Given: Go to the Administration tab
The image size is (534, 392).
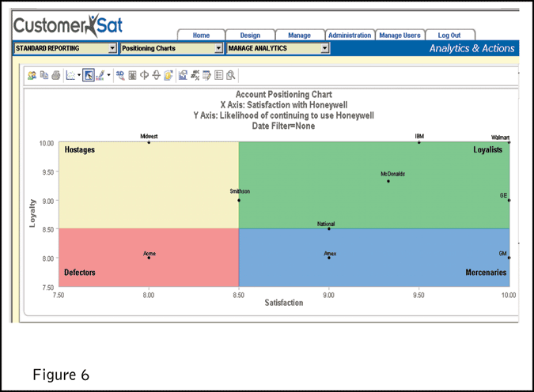Looking at the screenshot, I should [x=349, y=36].
